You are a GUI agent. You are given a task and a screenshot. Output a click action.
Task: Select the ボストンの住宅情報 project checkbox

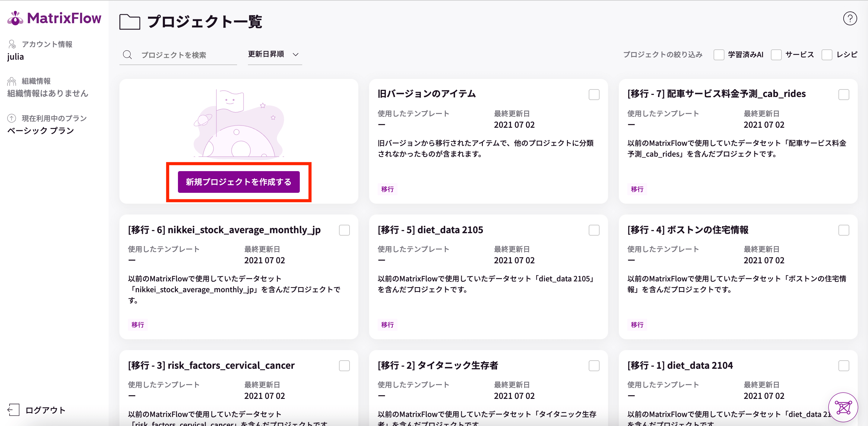click(844, 230)
